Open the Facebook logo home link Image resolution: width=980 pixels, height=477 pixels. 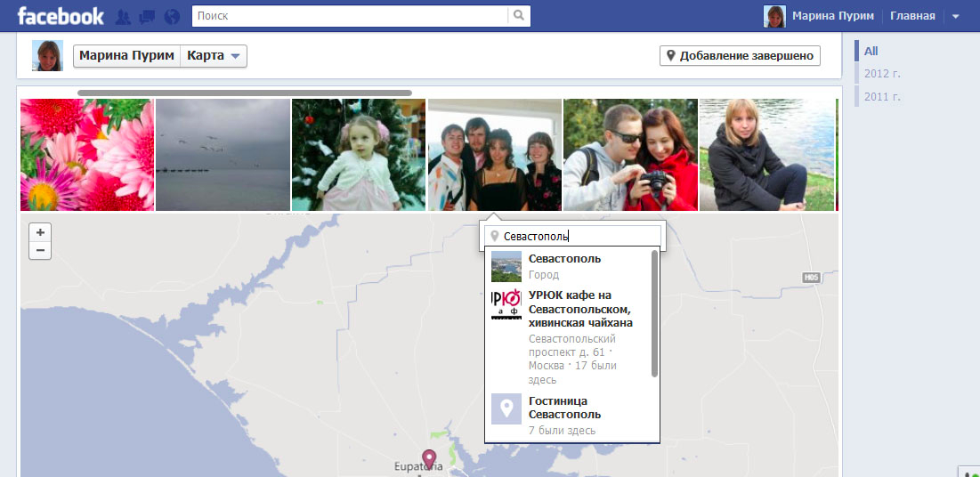pos(61,16)
